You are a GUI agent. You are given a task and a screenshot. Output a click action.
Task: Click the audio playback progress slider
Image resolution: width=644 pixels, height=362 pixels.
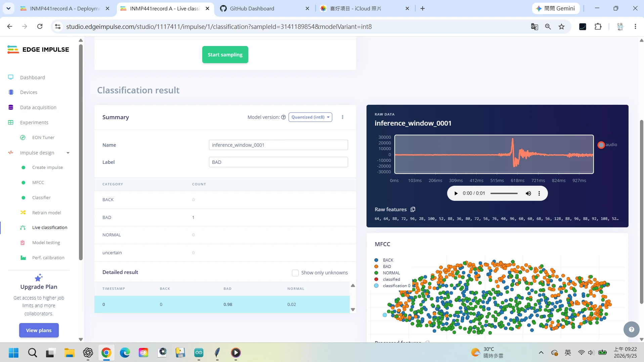(504, 193)
